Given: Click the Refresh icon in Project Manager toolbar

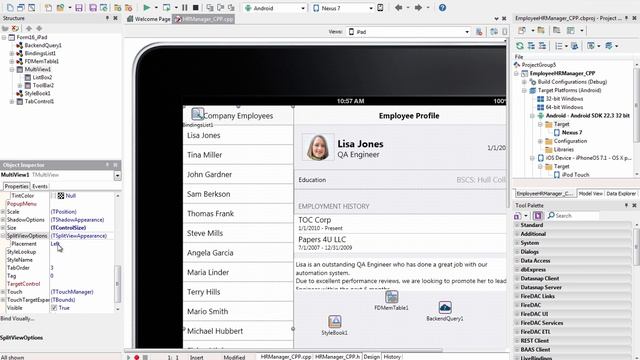Looking at the screenshot, I should [x=520, y=46].
